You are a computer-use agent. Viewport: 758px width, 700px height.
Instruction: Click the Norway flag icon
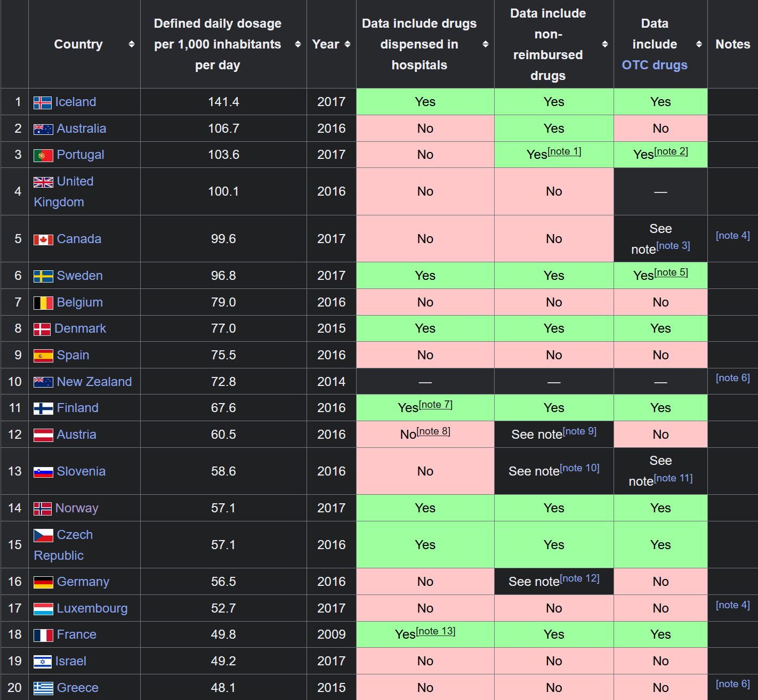43,509
